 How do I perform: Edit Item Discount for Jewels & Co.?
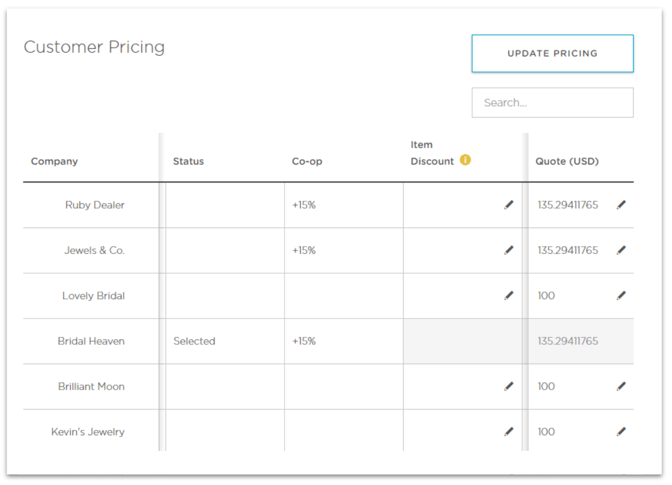click(508, 250)
